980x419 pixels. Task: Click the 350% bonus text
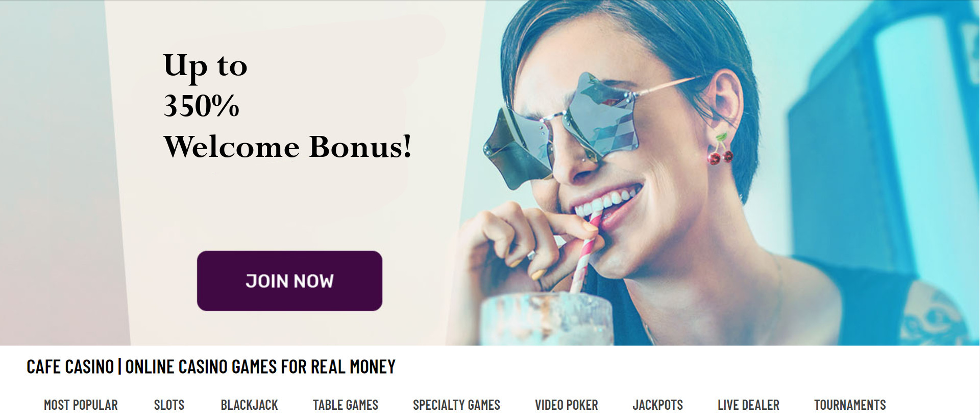tap(201, 106)
